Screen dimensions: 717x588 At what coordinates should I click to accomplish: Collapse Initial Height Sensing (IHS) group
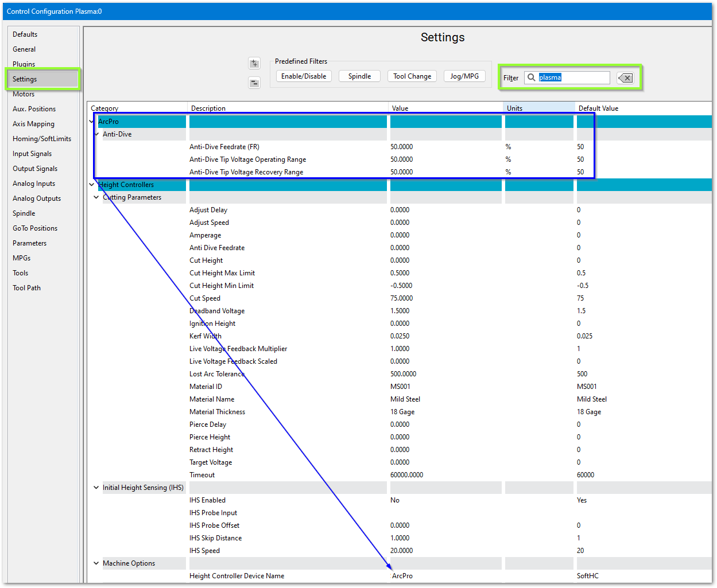pos(96,488)
